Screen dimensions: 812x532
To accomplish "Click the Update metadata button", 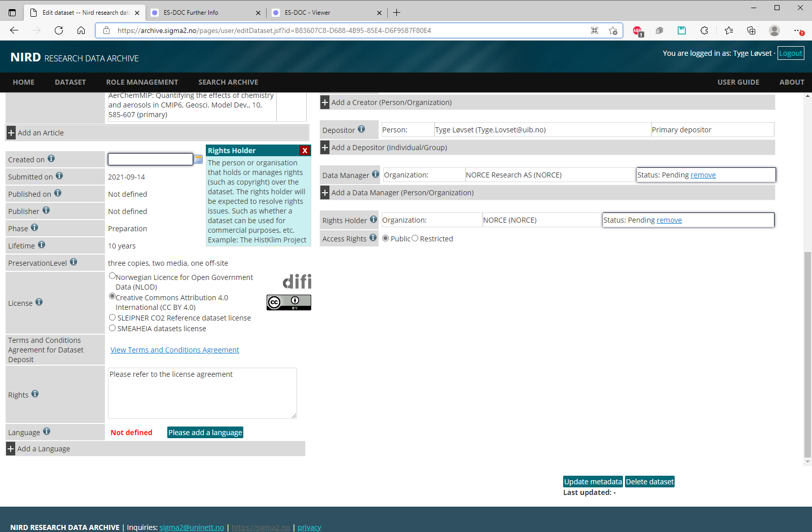I will pos(593,482).
